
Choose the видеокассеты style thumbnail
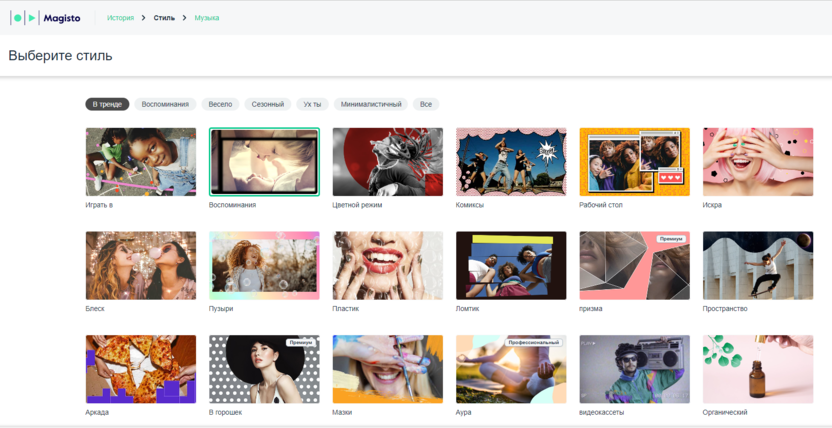point(635,369)
